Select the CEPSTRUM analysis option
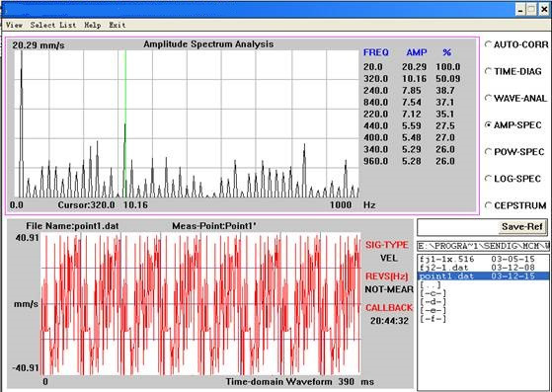Screen dimensions: 552x392 tap(515, 205)
